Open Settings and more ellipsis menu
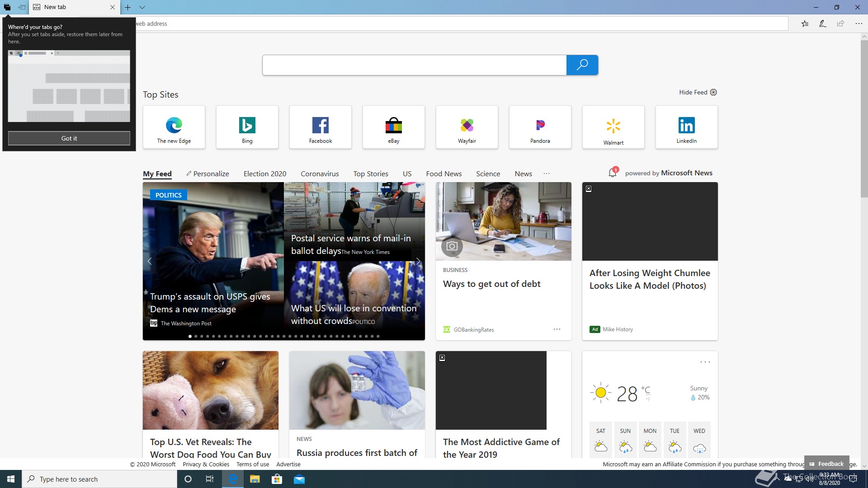868x488 pixels. click(x=859, y=23)
